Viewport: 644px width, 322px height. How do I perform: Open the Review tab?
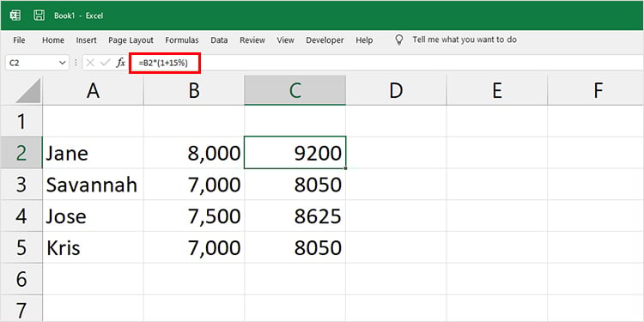pos(252,40)
